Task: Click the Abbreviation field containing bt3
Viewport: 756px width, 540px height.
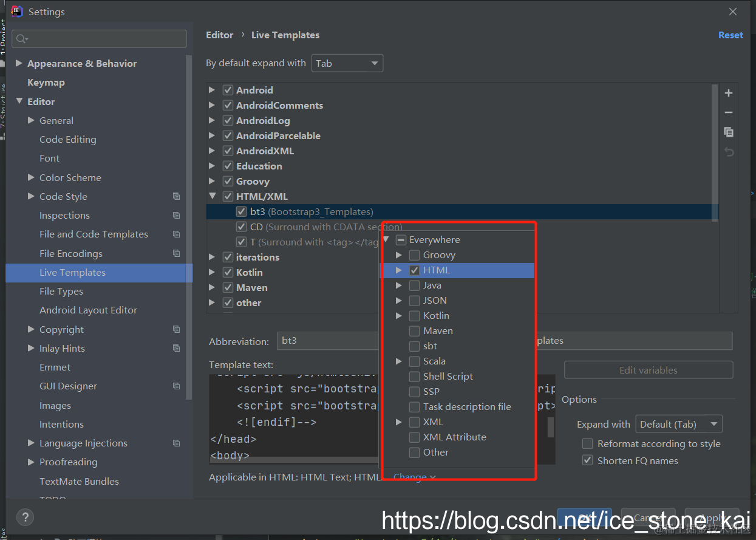Action: click(328, 341)
